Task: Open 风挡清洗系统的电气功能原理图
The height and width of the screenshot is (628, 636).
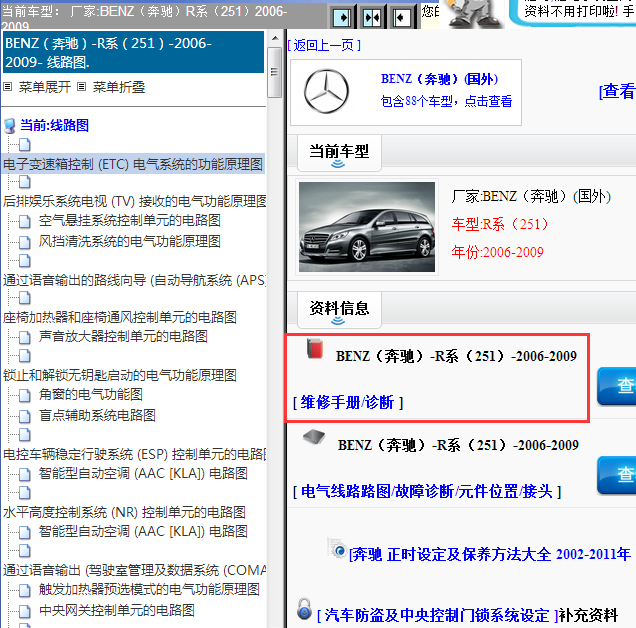Action: tap(130, 242)
